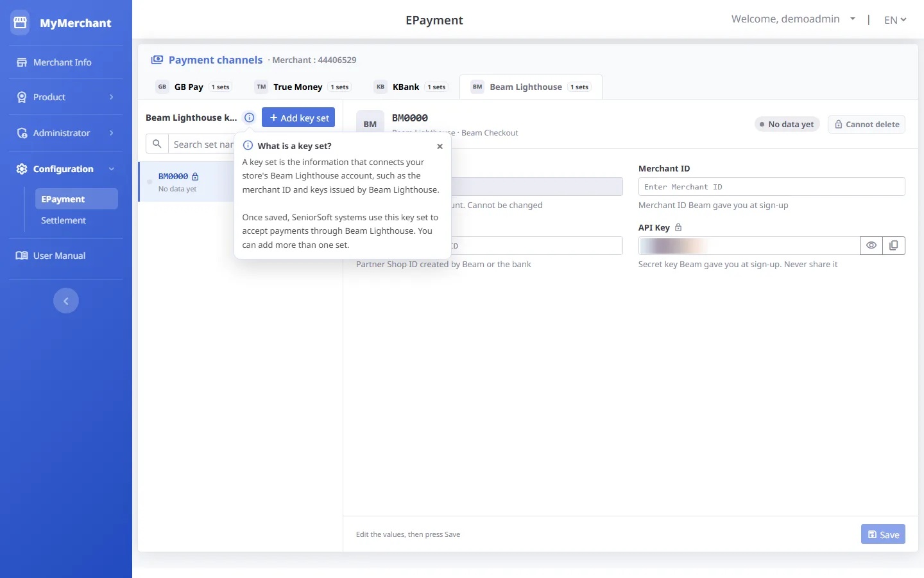Show API Key with eye icon
The height and width of the screenshot is (578, 924).
pyautogui.click(x=871, y=245)
